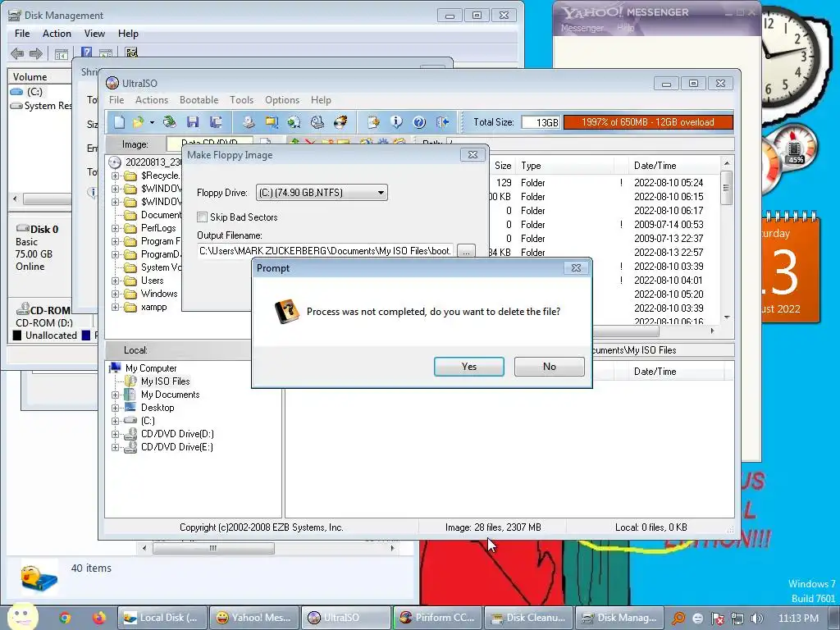Expand Desktop in the Local tree

pyautogui.click(x=115, y=409)
